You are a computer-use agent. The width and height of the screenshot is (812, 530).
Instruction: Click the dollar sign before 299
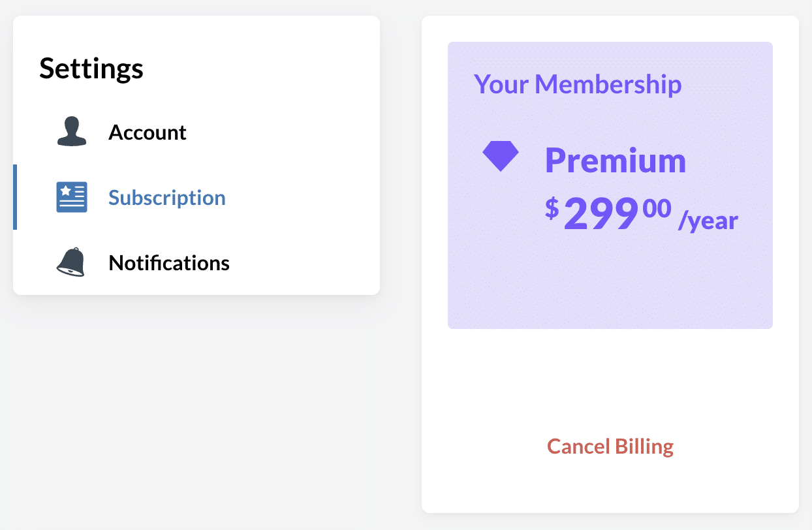[552, 208]
